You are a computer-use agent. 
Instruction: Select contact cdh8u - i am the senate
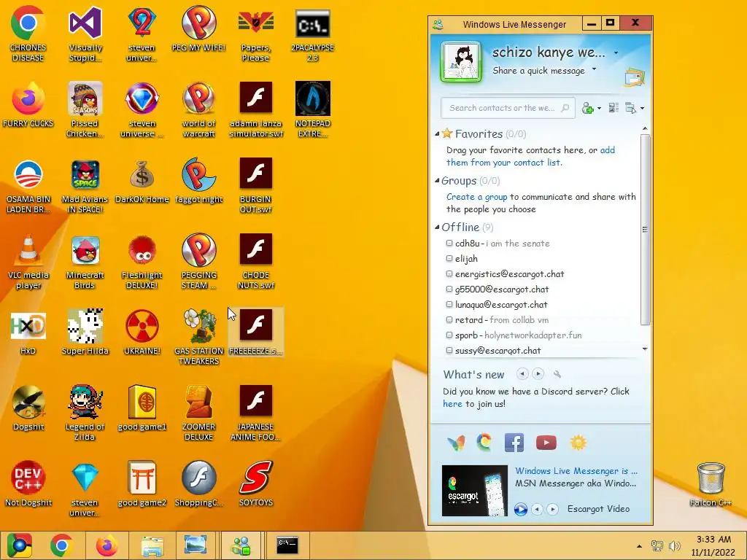pyautogui.click(x=498, y=244)
